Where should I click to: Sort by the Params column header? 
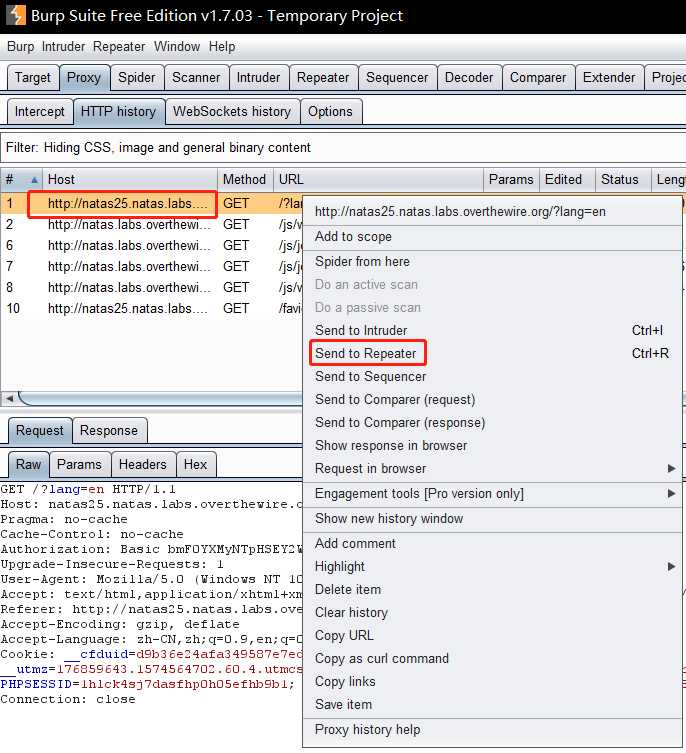(511, 180)
